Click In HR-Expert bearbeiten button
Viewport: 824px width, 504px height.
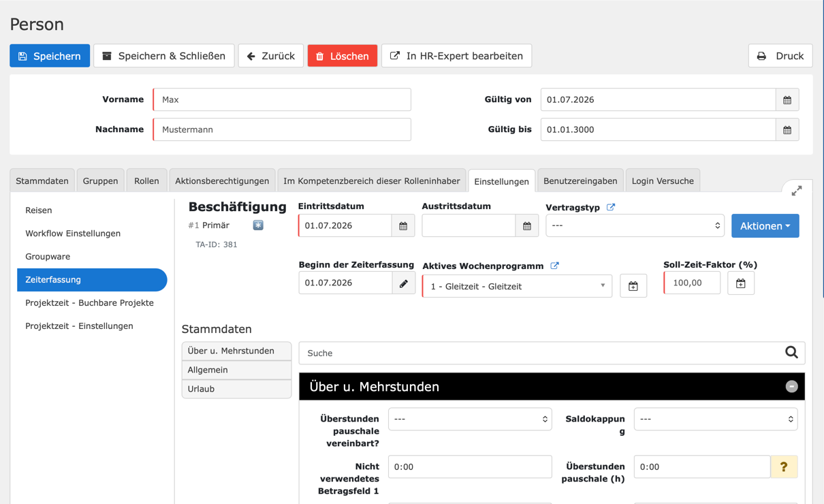click(x=456, y=56)
